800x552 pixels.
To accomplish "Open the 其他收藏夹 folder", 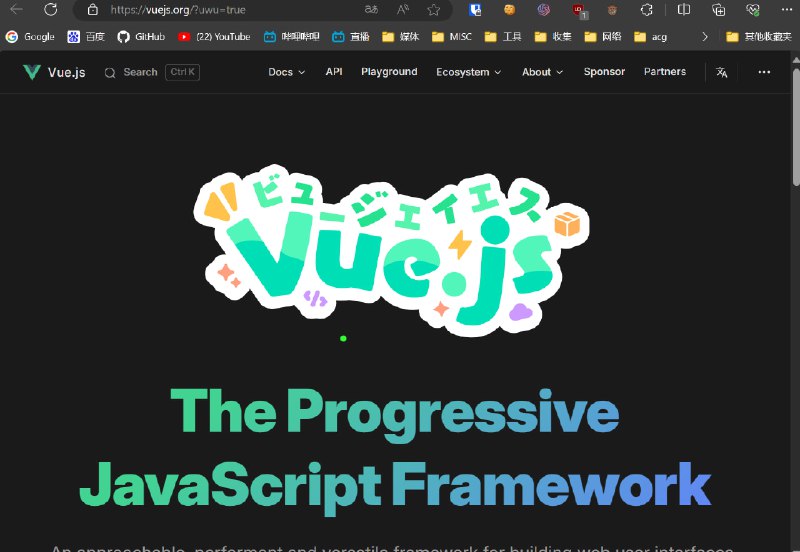I will coord(759,37).
